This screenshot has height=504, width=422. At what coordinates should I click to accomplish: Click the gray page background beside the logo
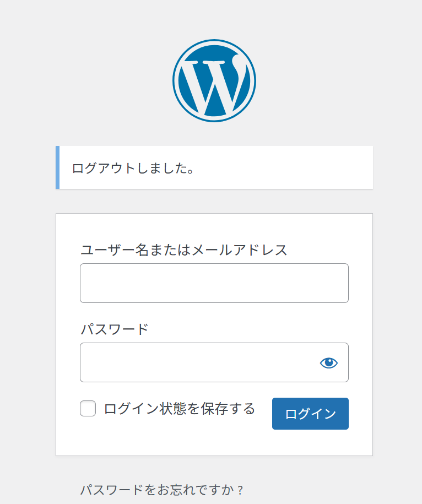coord(321,80)
